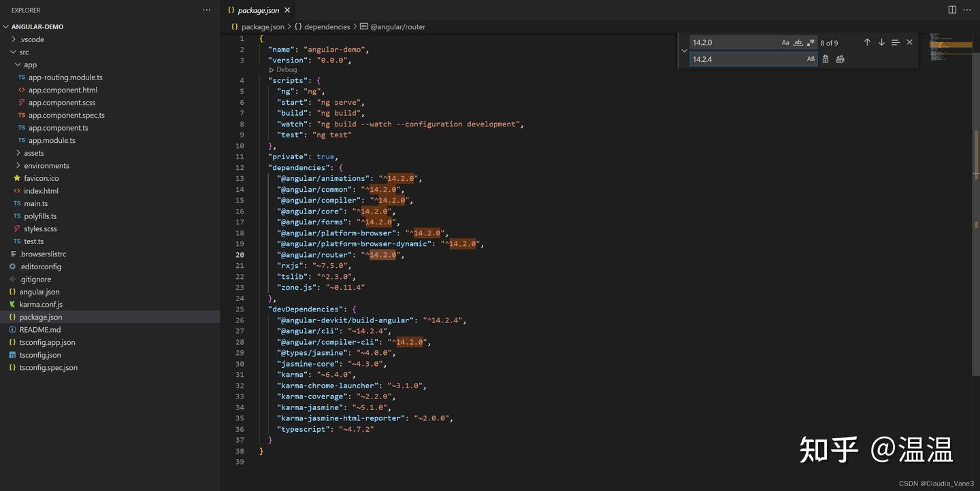Click the "typescript" key in devDependencies
The width and height of the screenshot is (980, 491).
[x=304, y=429]
